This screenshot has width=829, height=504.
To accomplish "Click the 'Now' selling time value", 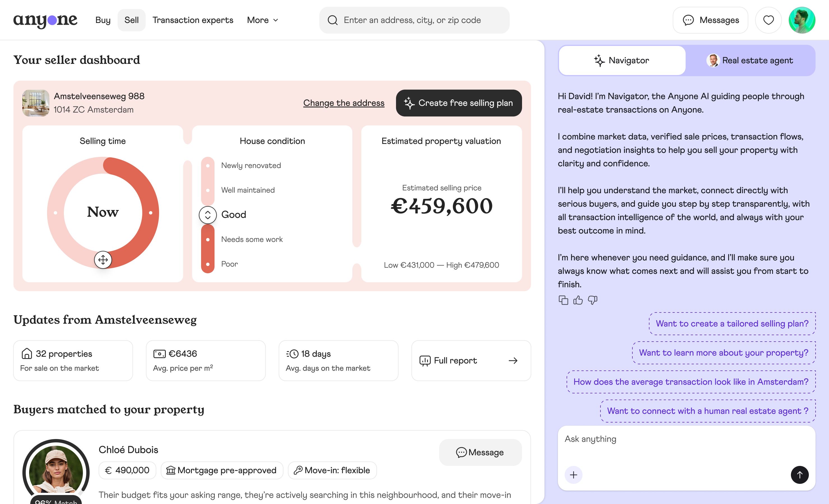I will pos(103,212).
